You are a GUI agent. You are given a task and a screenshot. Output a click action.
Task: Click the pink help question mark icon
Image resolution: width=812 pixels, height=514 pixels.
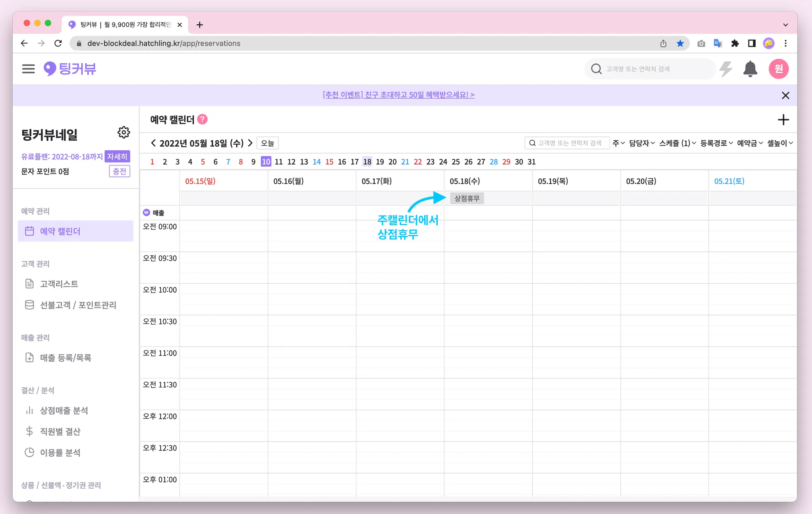coord(203,119)
